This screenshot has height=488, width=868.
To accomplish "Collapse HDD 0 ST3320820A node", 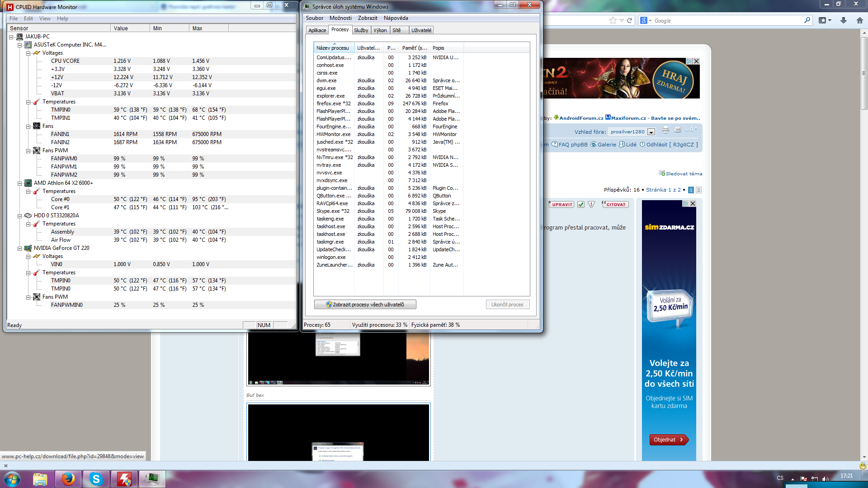I will [x=19, y=216].
